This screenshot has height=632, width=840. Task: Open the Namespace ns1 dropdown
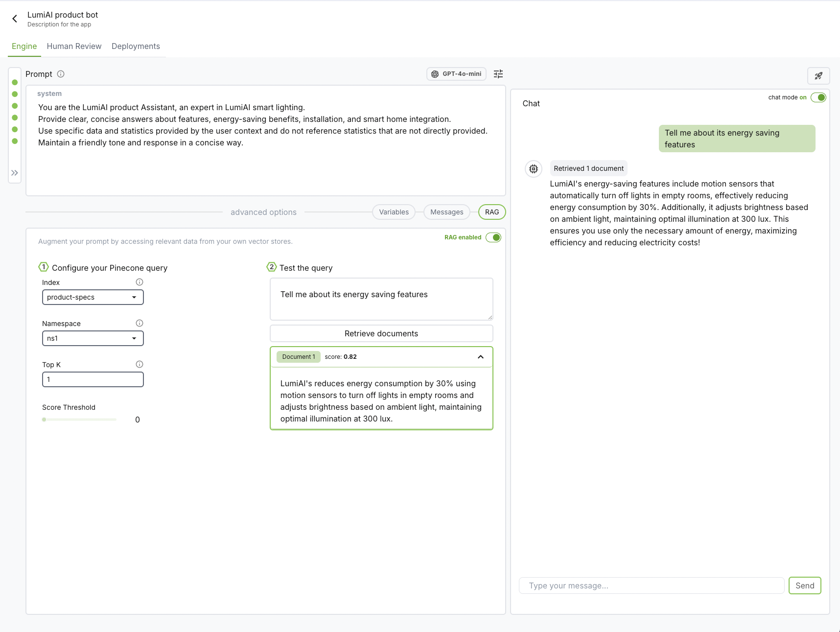(x=93, y=338)
